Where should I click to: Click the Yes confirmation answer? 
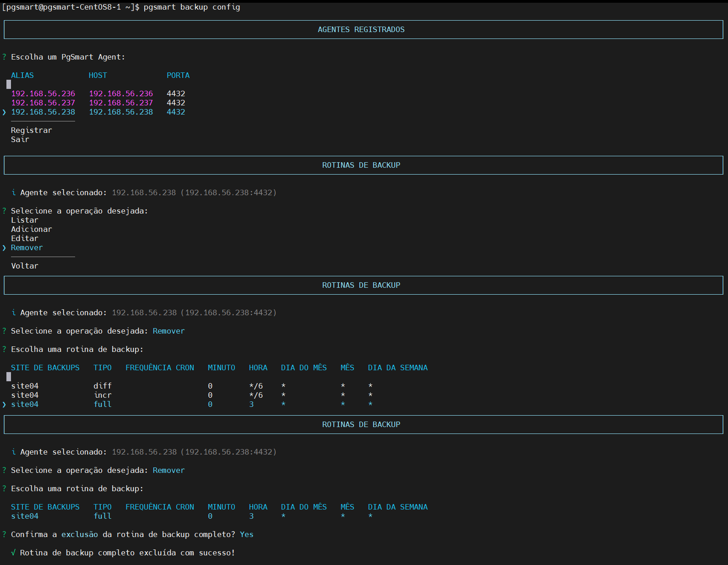(x=247, y=534)
